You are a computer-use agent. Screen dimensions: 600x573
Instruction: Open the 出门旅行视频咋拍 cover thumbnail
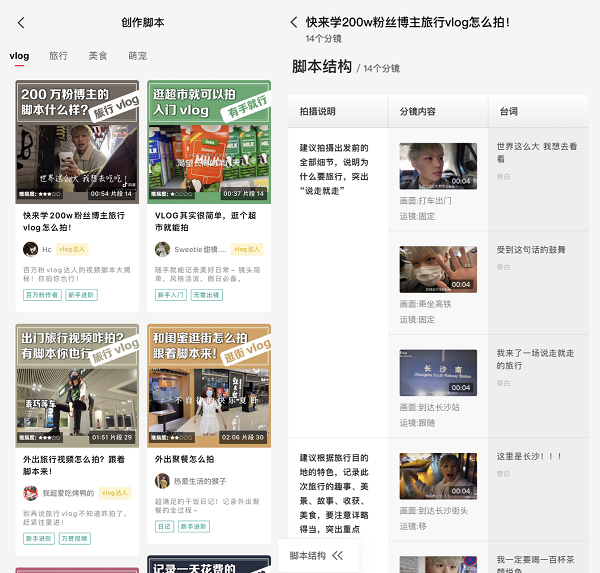(77, 385)
